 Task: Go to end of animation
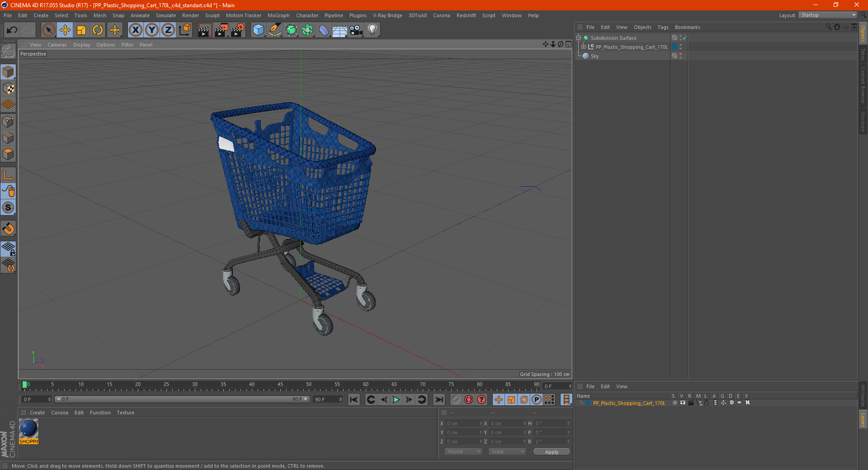click(x=439, y=399)
